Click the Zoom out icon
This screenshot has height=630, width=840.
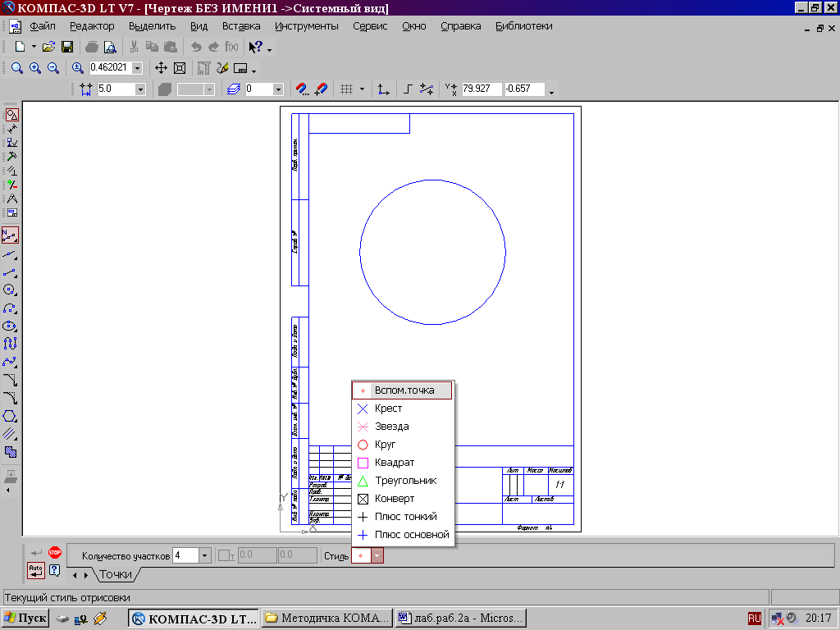(x=52, y=68)
